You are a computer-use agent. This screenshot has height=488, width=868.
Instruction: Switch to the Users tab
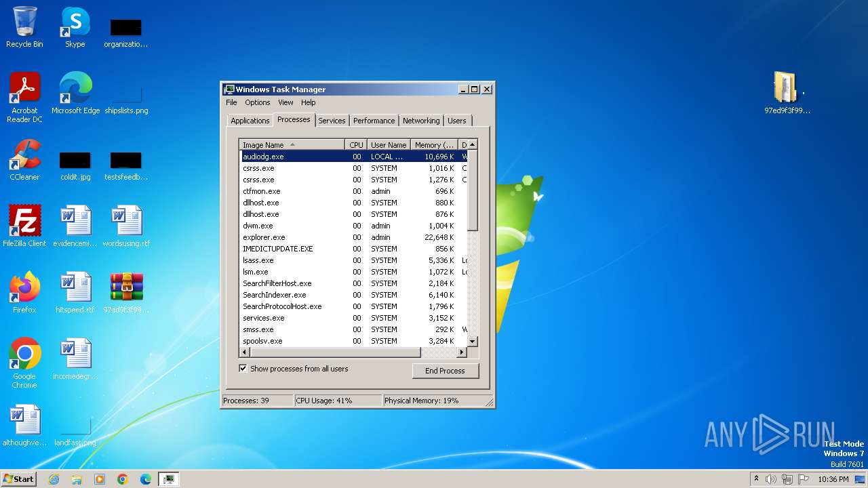(457, 121)
